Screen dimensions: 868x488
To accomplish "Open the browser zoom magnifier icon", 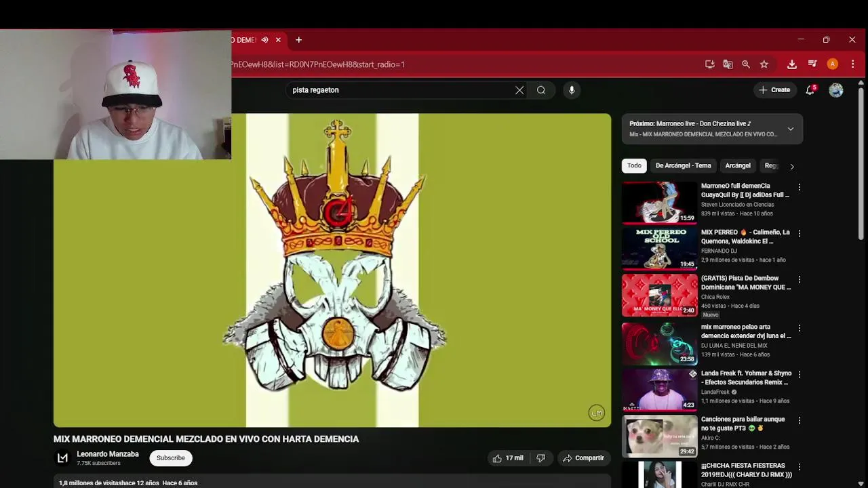I will (x=746, y=64).
